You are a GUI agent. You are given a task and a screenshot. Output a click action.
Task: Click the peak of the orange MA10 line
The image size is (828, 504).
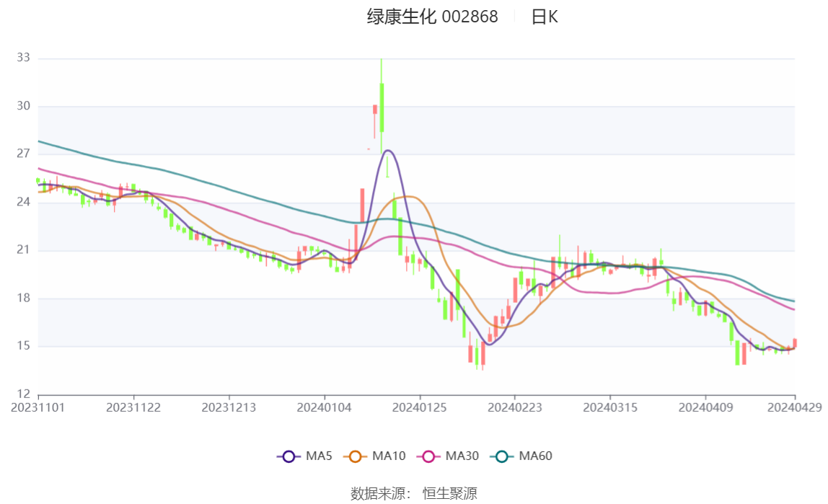[408, 196]
